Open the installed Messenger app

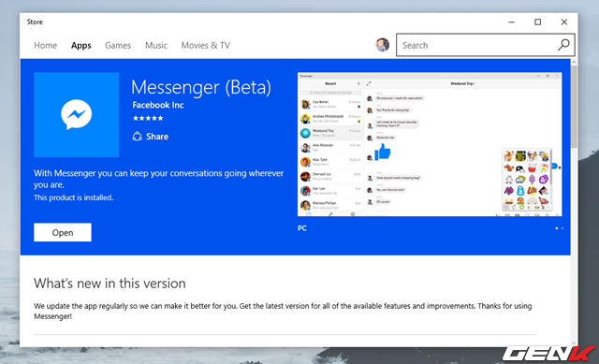coord(63,232)
